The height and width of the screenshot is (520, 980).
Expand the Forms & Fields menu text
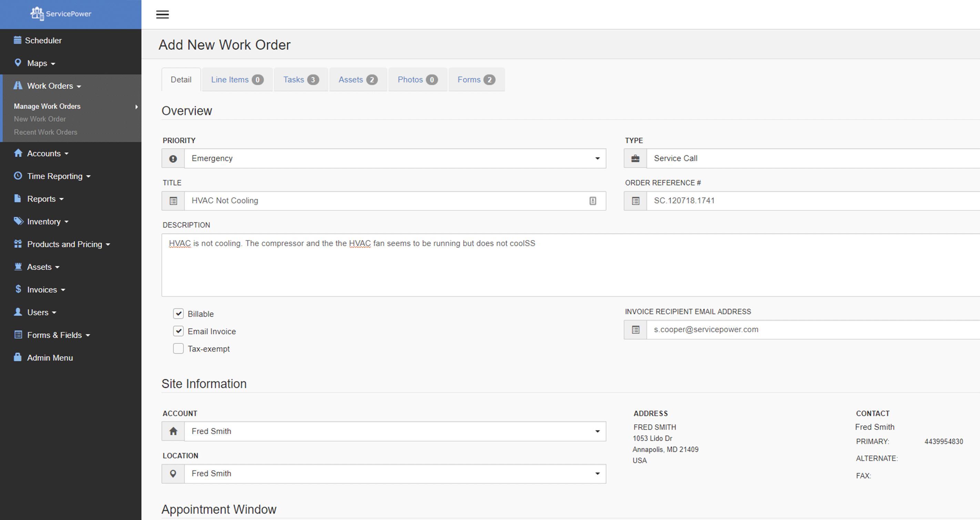click(54, 335)
